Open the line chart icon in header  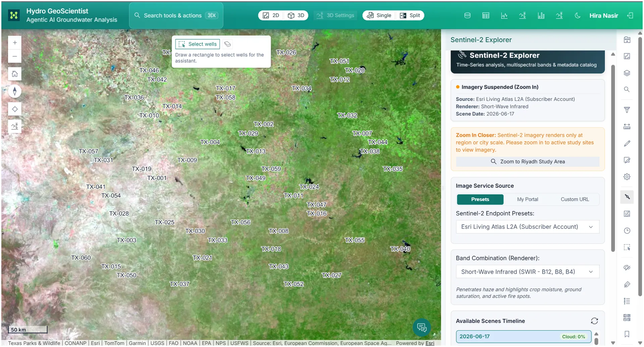coord(504,15)
